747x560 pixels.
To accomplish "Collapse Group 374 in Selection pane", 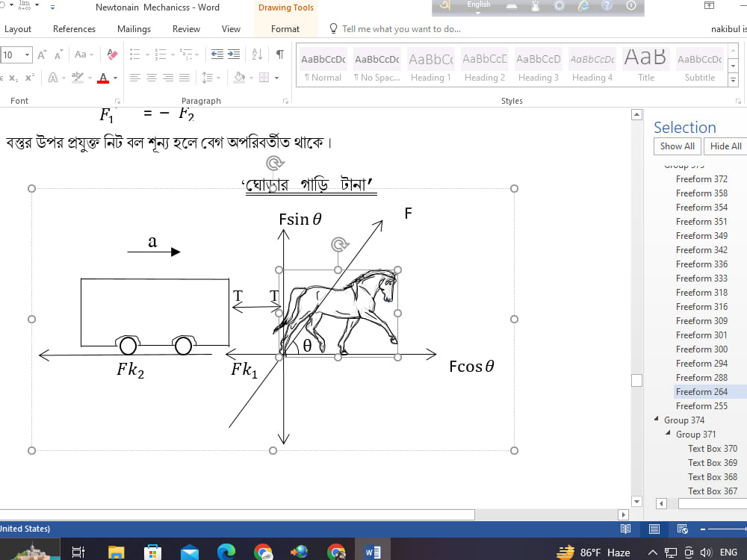I will 657,419.
